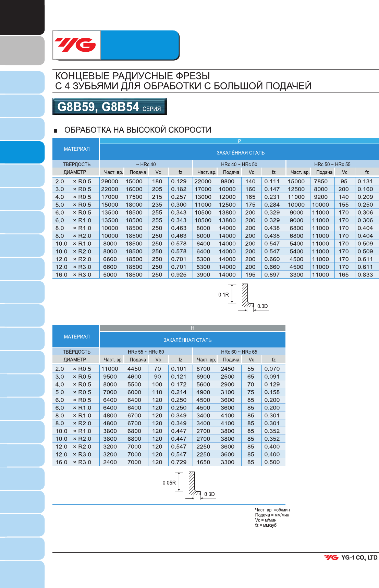Click the 0.05R cutting depth diagram label
379x588 pixels.
tap(169, 483)
